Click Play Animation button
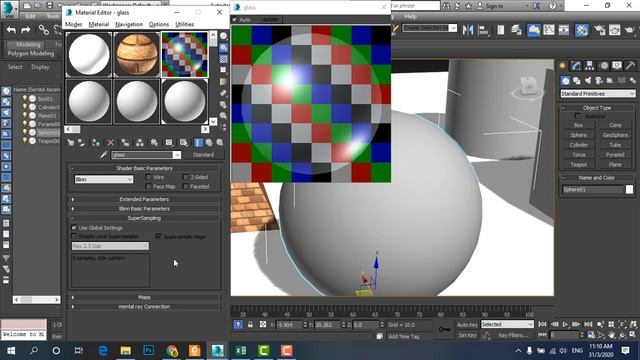This screenshot has width=640, height=360. point(565,324)
